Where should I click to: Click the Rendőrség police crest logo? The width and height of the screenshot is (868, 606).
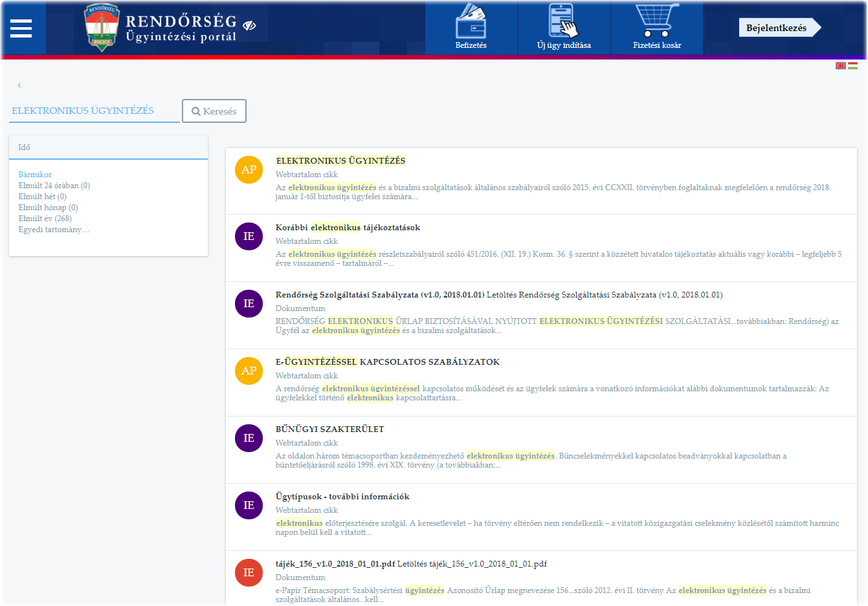pos(102,27)
